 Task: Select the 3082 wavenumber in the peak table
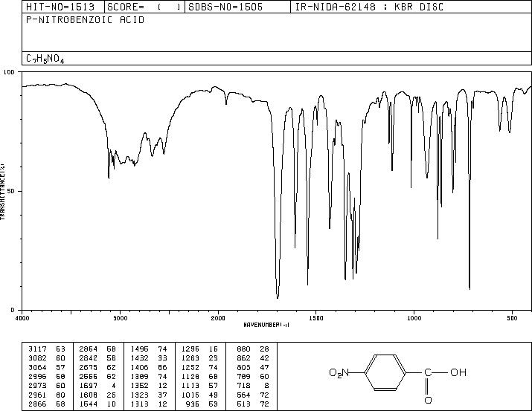(x=38, y=358)
